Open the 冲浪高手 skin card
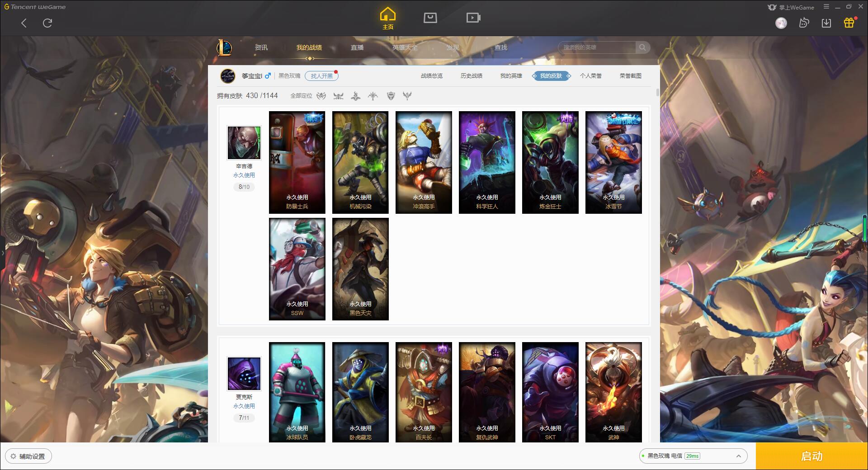 424,162
